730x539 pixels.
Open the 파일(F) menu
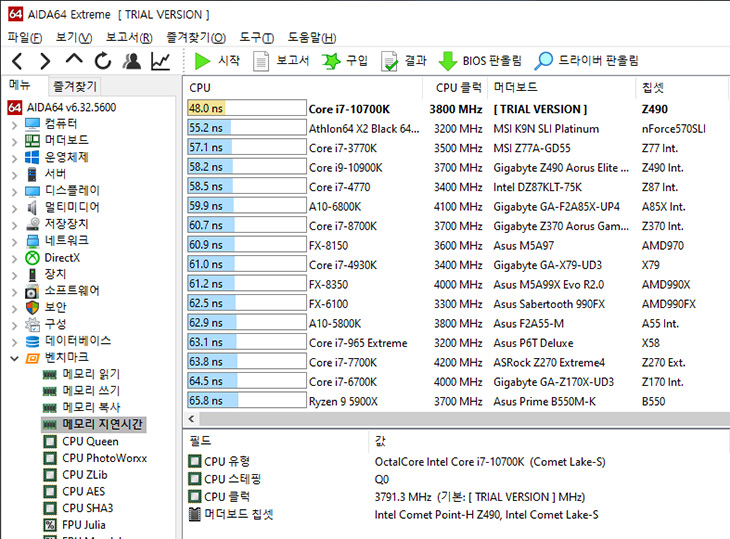pyautogui.click(x=25, y=37)
